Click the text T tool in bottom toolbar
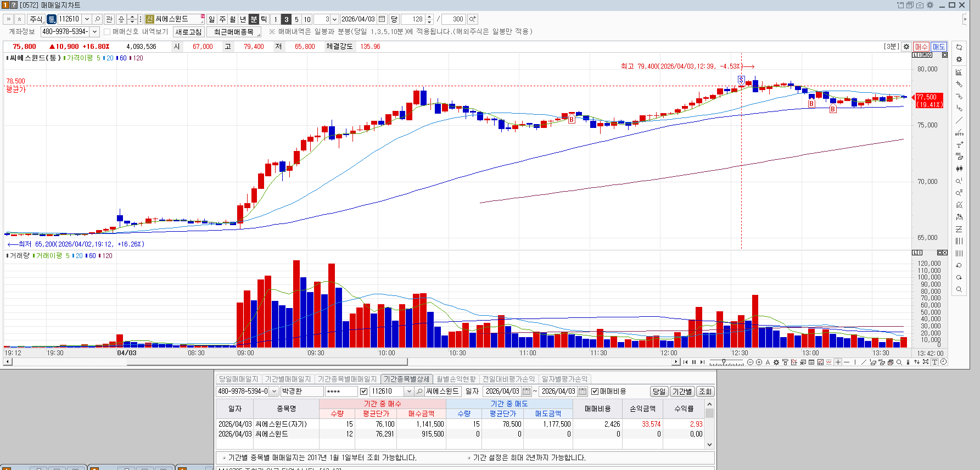This screenshot has width=980, height=470. (934, 362)
